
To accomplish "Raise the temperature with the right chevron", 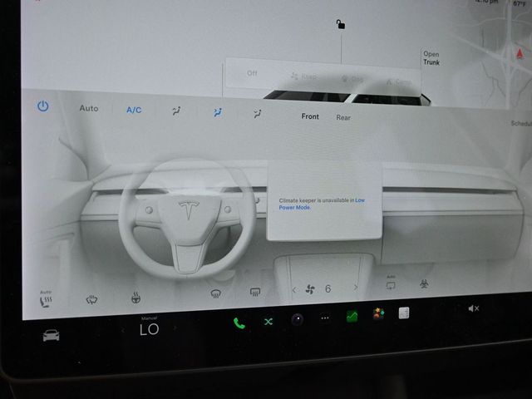I will tap(175, 328).
